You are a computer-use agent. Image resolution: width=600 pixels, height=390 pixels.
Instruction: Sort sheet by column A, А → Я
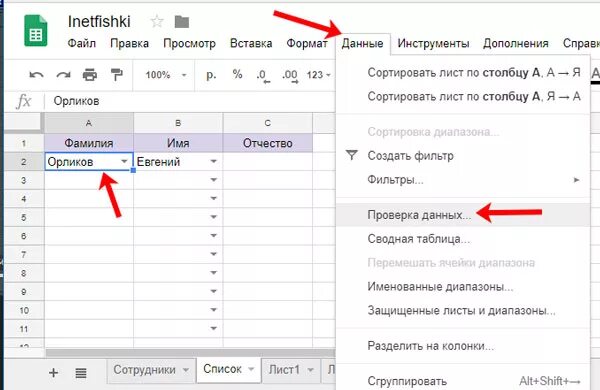tap(463, 73)
